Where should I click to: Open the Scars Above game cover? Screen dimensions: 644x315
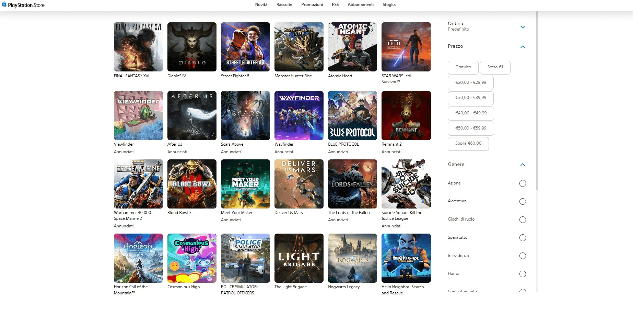click(245, 115)
